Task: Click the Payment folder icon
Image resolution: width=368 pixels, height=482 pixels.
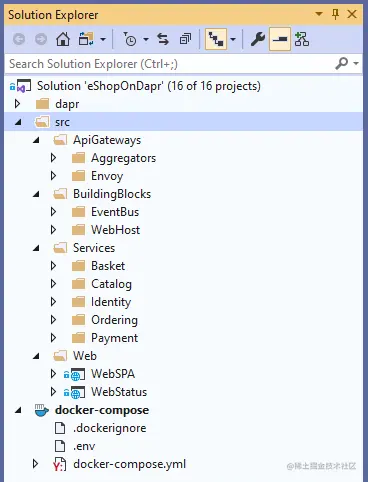Action: coord(78,338)
